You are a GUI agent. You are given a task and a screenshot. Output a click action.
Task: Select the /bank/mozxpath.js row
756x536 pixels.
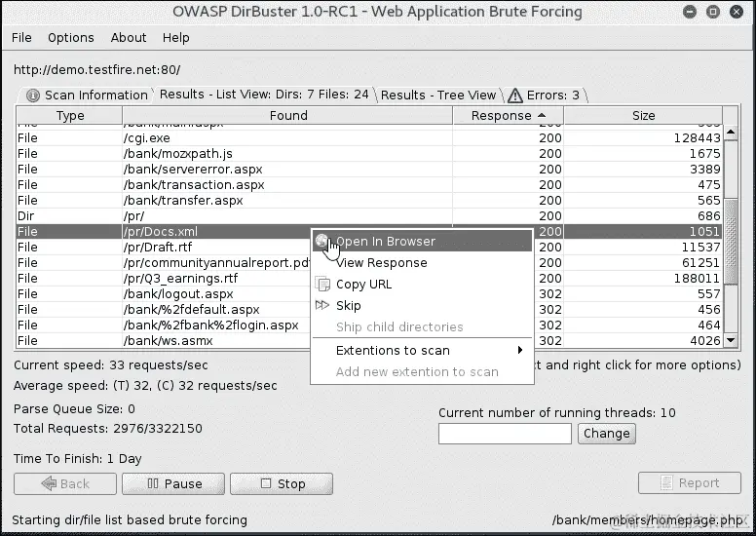[369, 153]
